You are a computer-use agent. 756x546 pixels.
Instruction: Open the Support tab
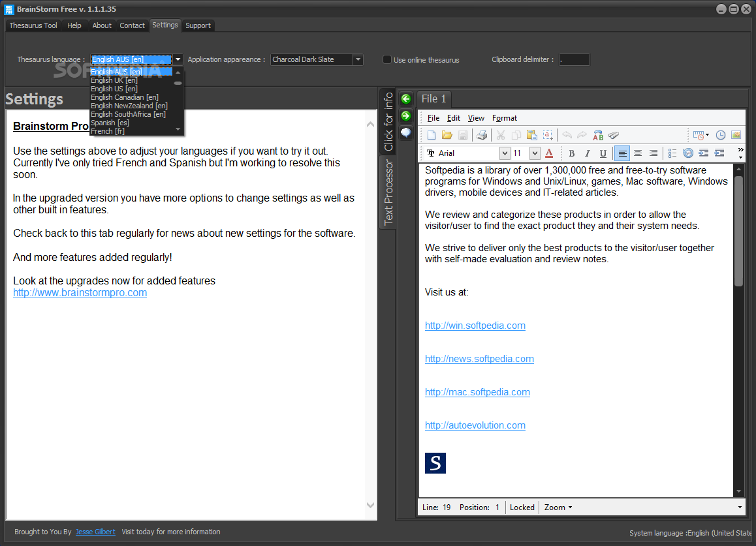point(198,25)
